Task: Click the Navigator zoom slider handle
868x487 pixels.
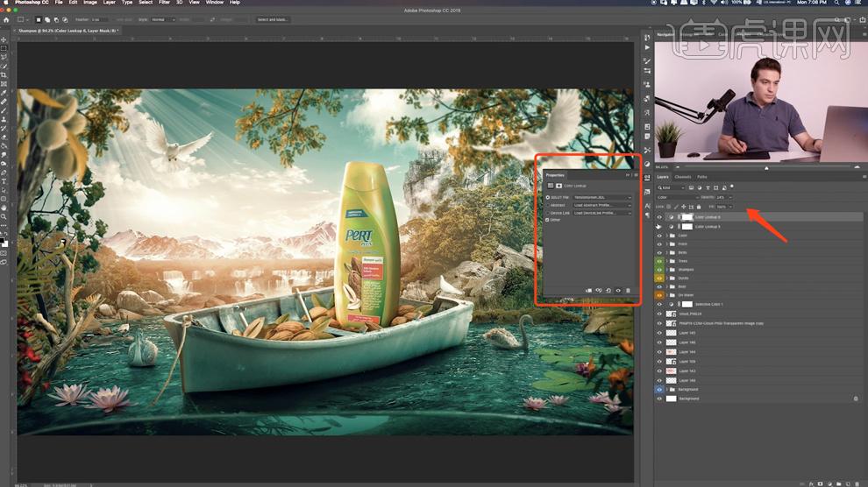Action: pos(766,168)
